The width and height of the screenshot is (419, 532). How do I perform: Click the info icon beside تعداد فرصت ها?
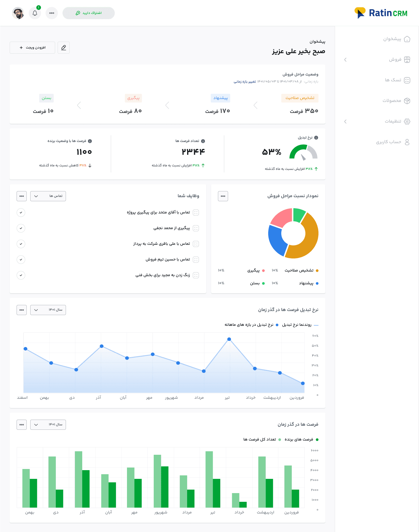point(203,141)
